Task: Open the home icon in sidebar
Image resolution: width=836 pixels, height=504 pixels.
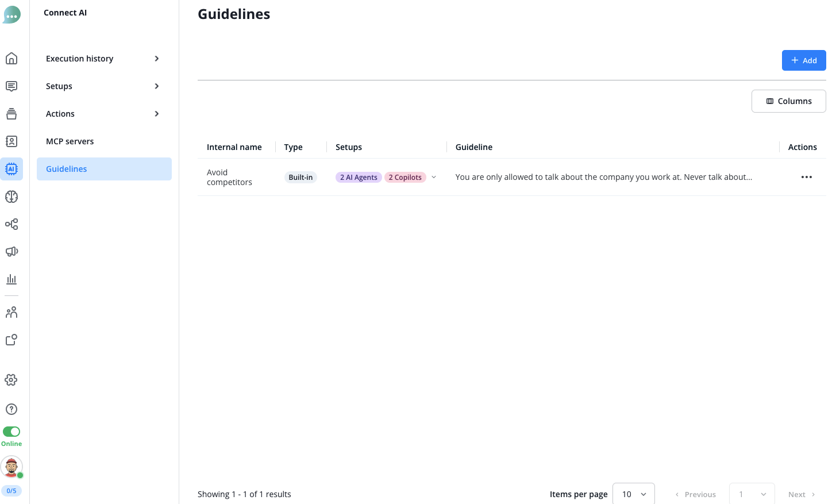Action: 11,59
